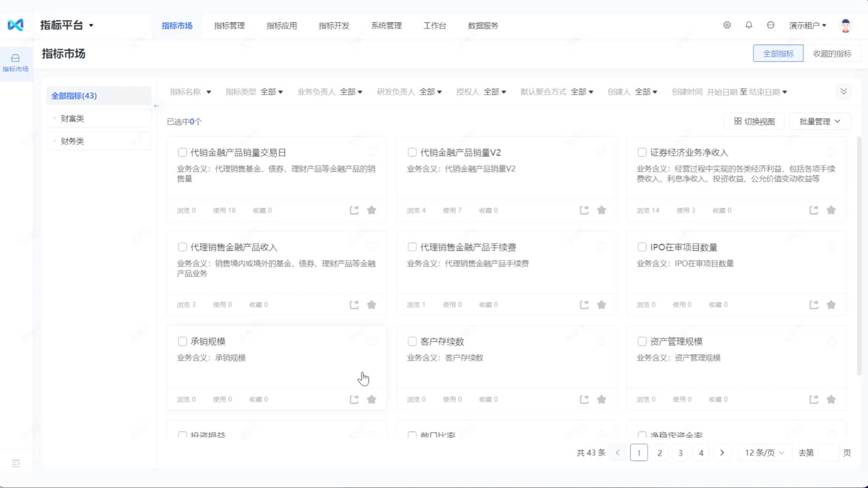The width and height of the screenshot is (868, 488).
Task: Star the IPO在审项目数量 card
Action: point(831,305)
